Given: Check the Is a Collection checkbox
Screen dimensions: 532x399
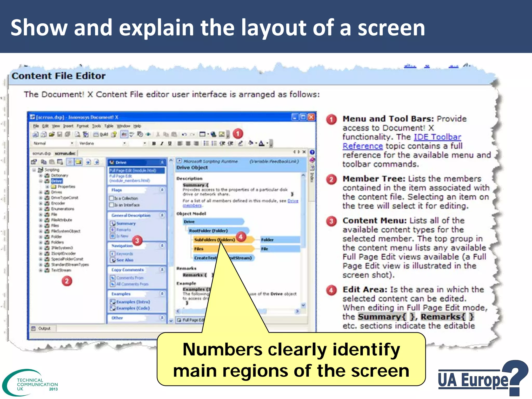Looking at the screenshot, I should [112, 198].
